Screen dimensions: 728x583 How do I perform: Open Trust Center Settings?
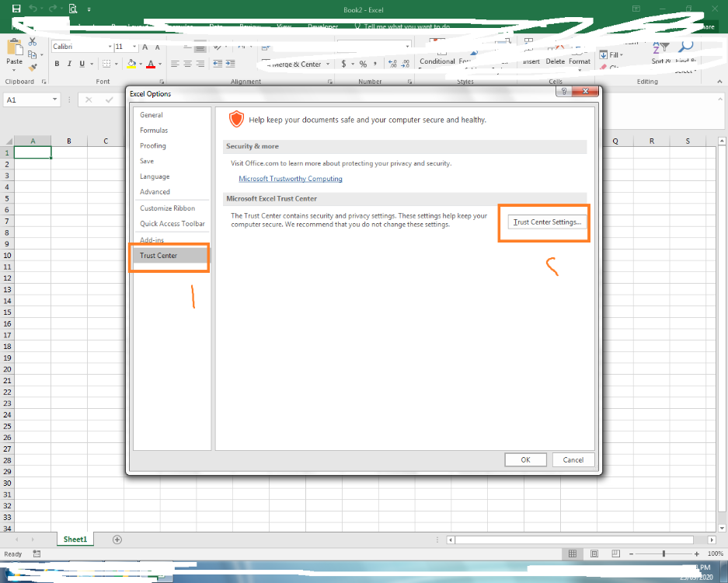[547, 222]
